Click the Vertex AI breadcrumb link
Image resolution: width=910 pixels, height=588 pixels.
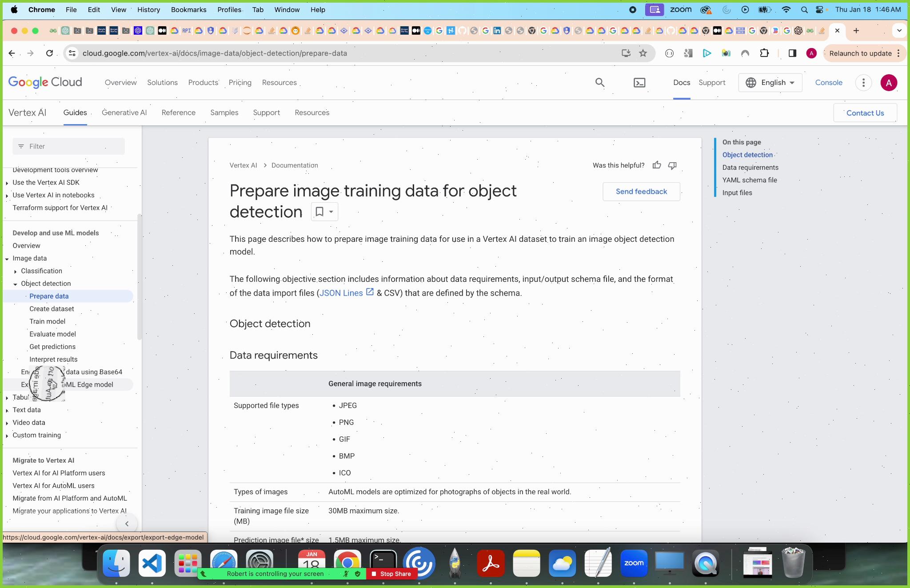(243, 165)
